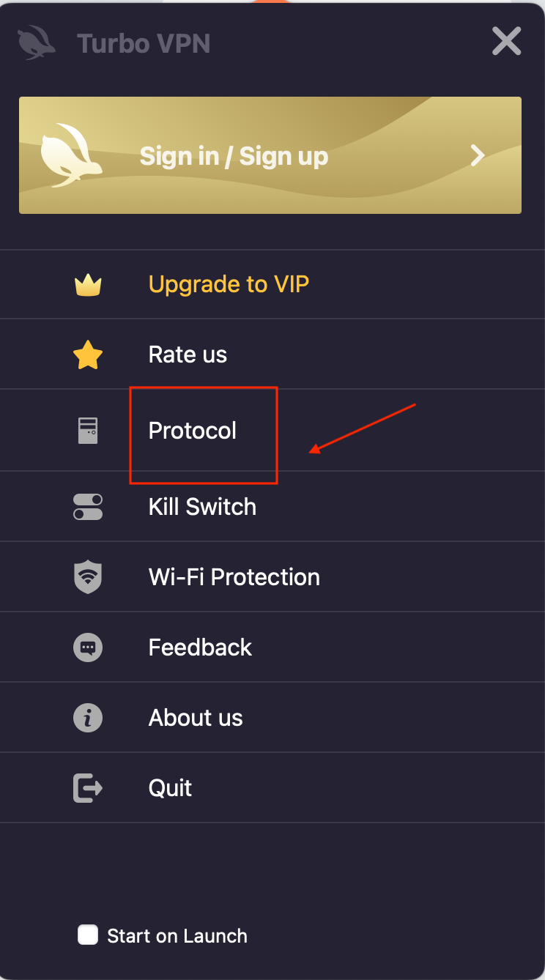Click the Kill Switch toggles icon
The height and width of the screenshot is (980, 545).
88,507
